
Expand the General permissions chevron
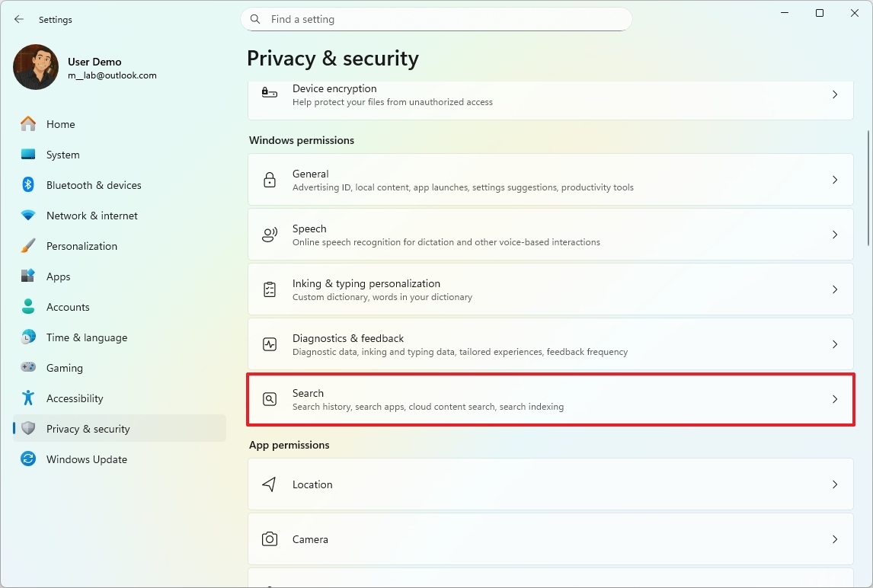click(835, 180)
